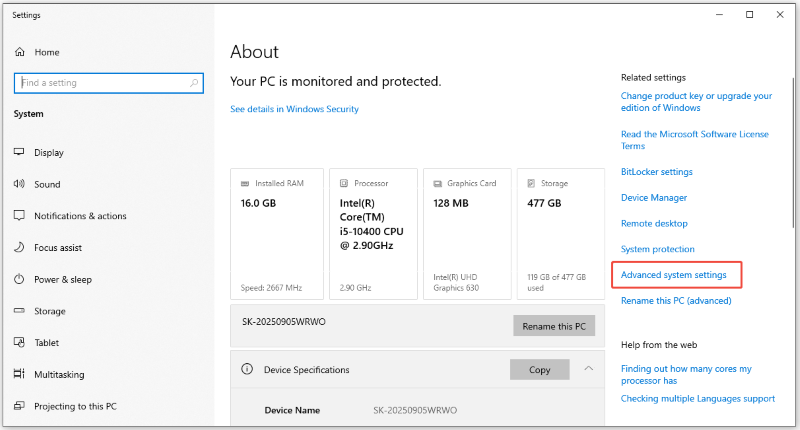This screenshot has height=430, width=800.
Task: Open Change product key or upgrade link
Action: point(696,102)
